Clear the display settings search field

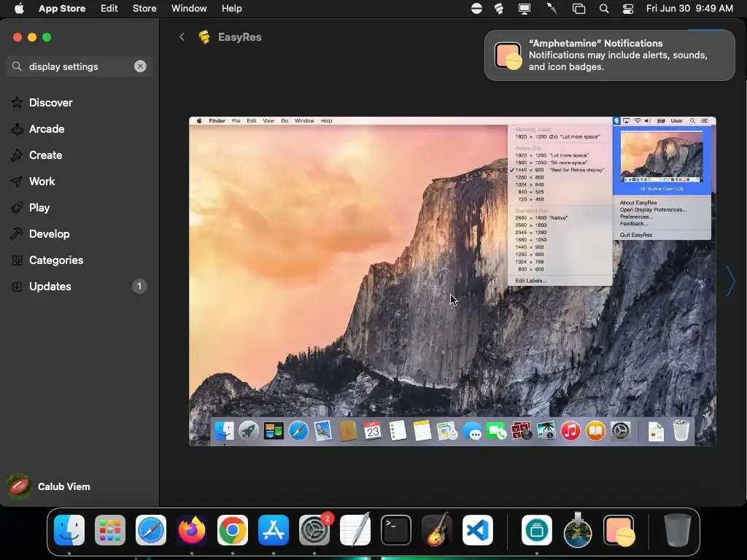(140, 66)
